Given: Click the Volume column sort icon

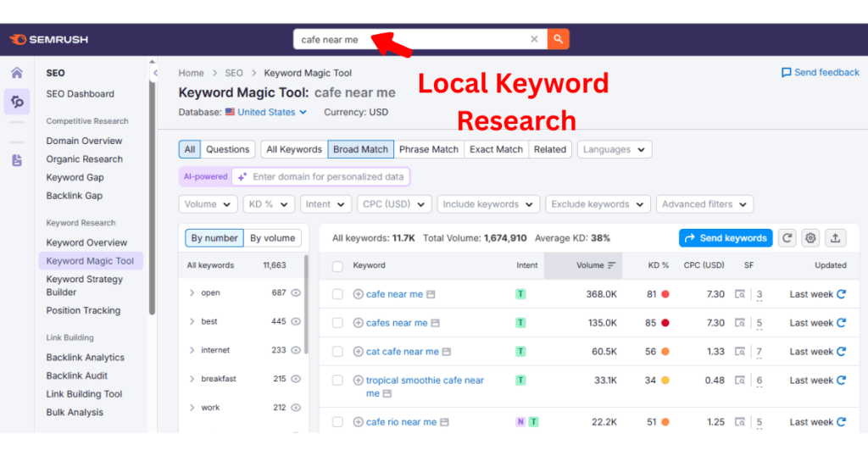Looking at the screenshot, I should pyautogui.click(x=611, y=265).
